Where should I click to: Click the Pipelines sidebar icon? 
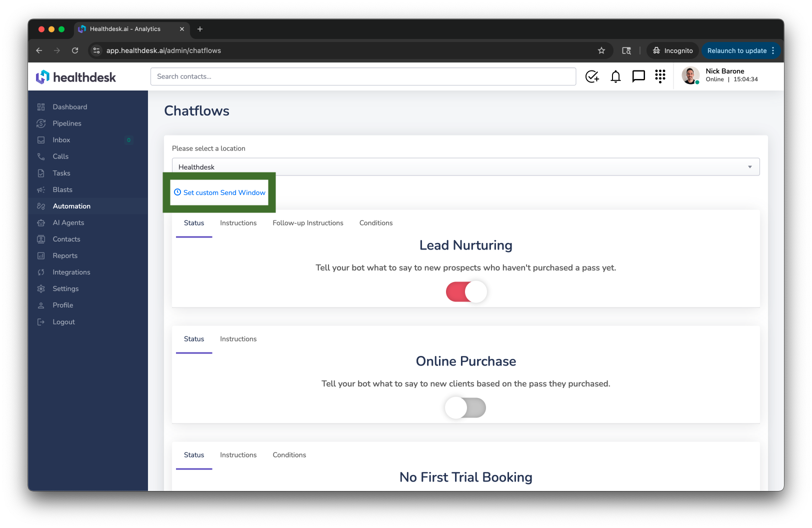(41, 123)
